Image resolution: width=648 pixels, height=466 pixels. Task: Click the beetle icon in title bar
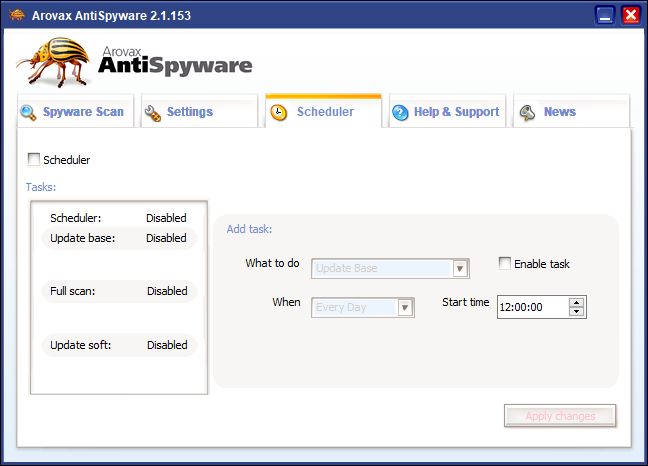click(17, 15)
